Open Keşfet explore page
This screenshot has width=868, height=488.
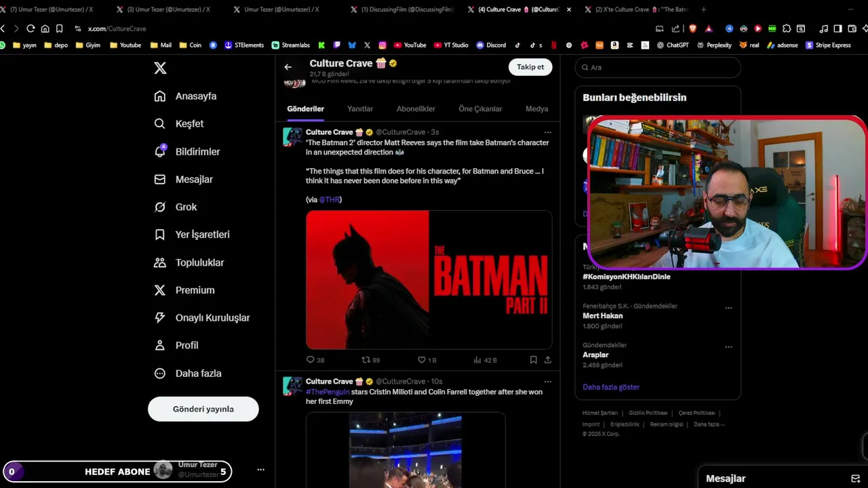(179, 124)
